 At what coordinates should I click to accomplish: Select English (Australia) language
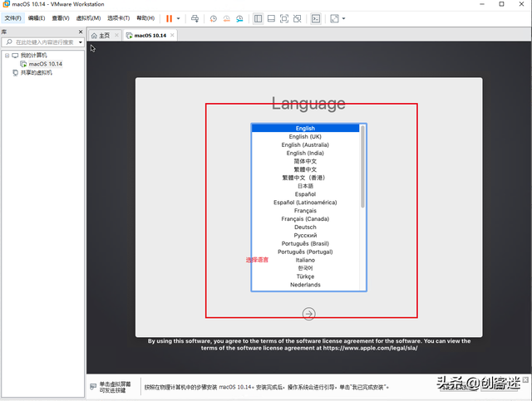(305, 144)
